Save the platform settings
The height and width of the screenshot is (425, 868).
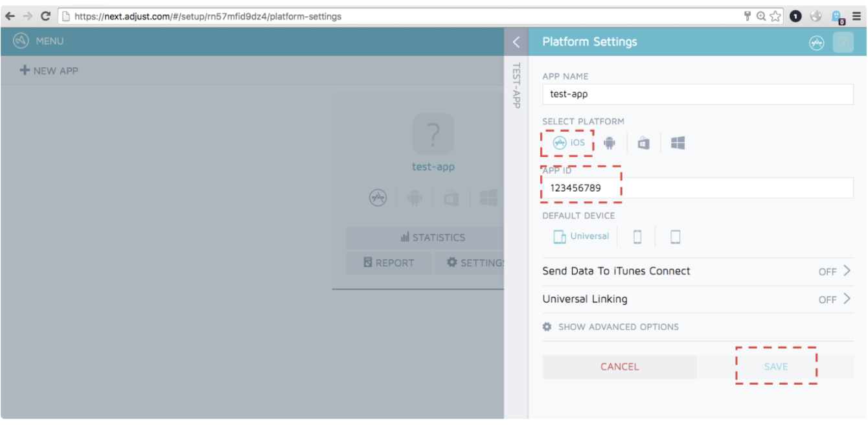[x=775, y=367]
